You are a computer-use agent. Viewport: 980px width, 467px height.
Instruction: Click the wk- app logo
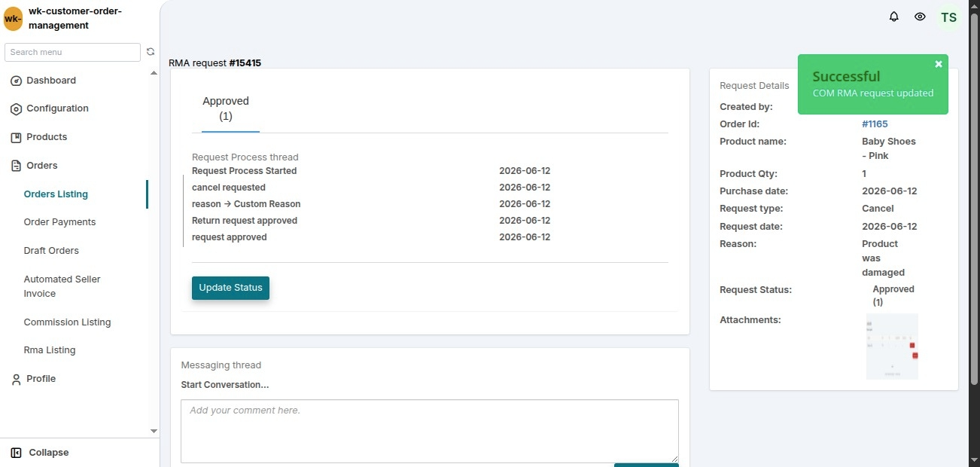(14, 18)
